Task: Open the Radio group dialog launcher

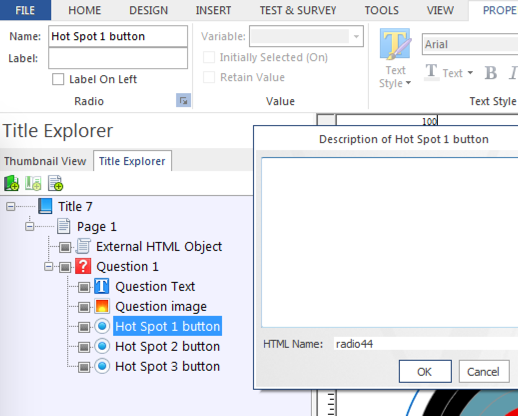Action: click(x=183, y=100)
